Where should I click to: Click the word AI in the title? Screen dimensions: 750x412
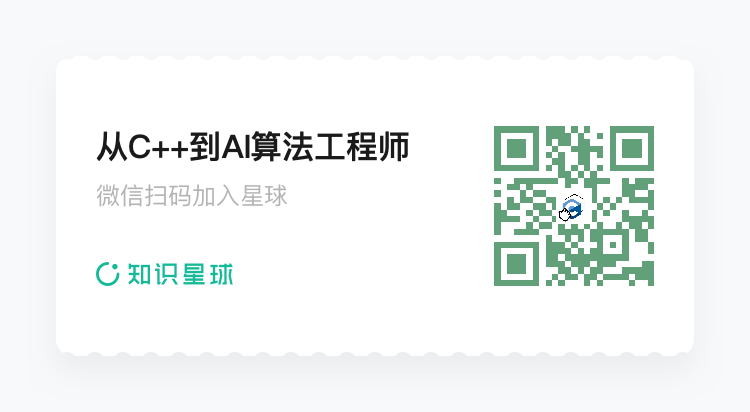click(235, 147)
